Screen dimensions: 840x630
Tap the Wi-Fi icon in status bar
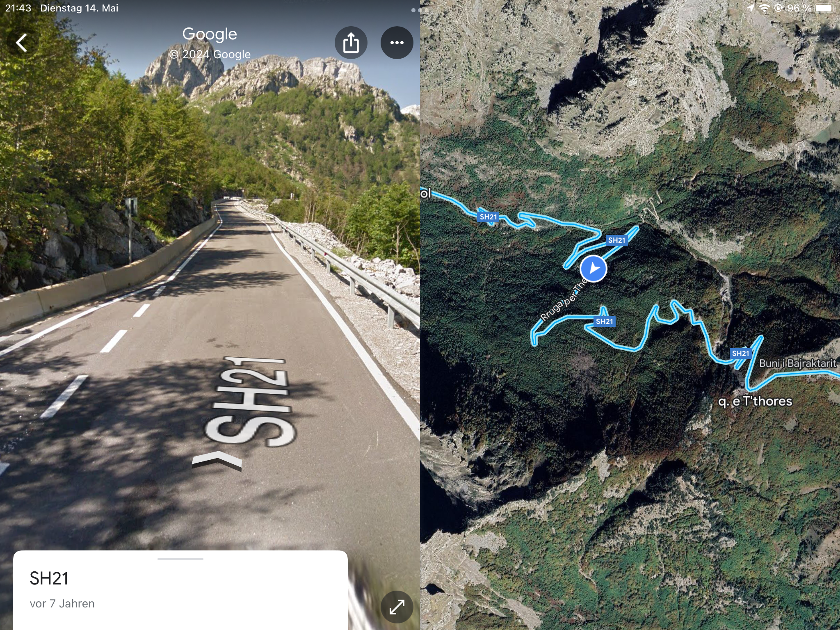point(764,8)
